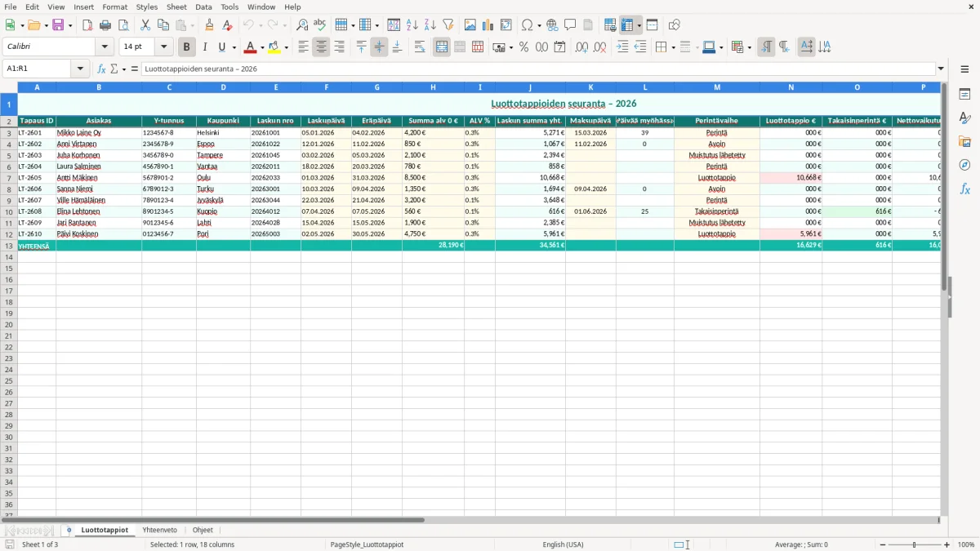Open Find and Replace
980x551 pixels.
point(302,25)
